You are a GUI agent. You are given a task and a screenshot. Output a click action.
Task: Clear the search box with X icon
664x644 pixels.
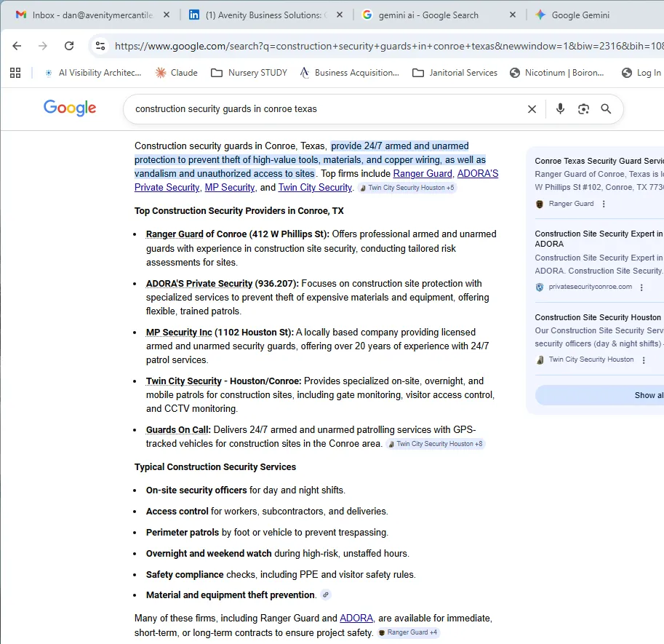[x=532, y=109]
